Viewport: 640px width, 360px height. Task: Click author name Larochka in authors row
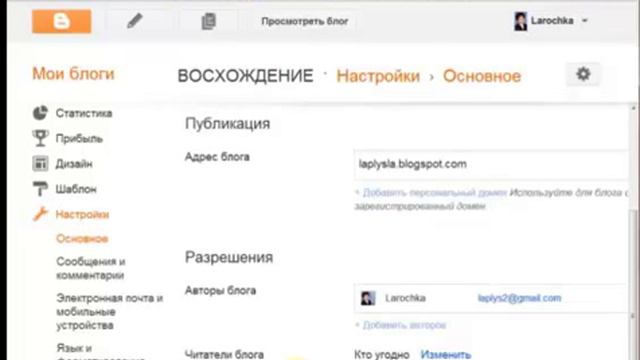click(405, 298)
